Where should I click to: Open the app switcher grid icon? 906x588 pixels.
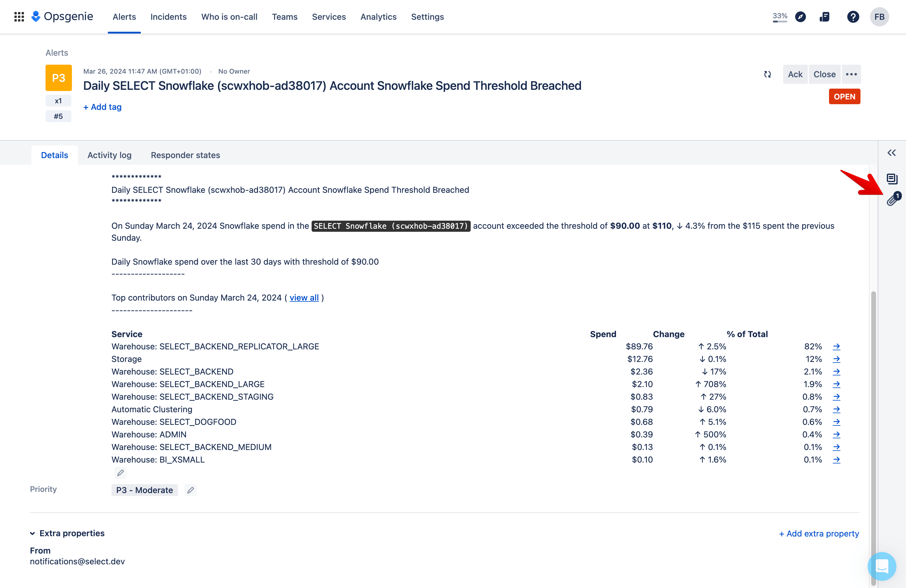(19, 17)
